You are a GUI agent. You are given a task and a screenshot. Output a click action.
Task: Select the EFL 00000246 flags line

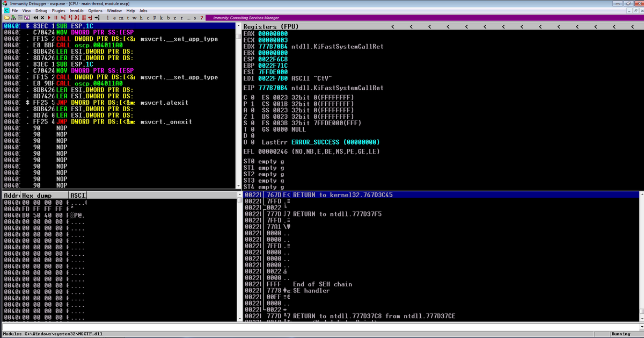[312, 152]
